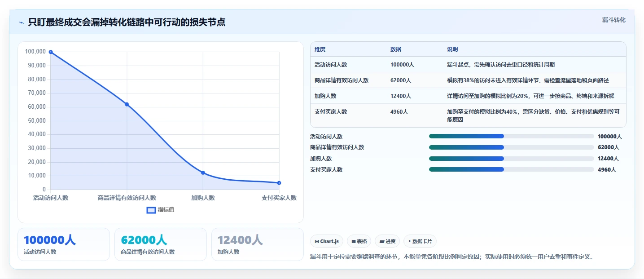Click table cell 加购人数
This screenshot has height=279, width=644.
click(325, 96)
